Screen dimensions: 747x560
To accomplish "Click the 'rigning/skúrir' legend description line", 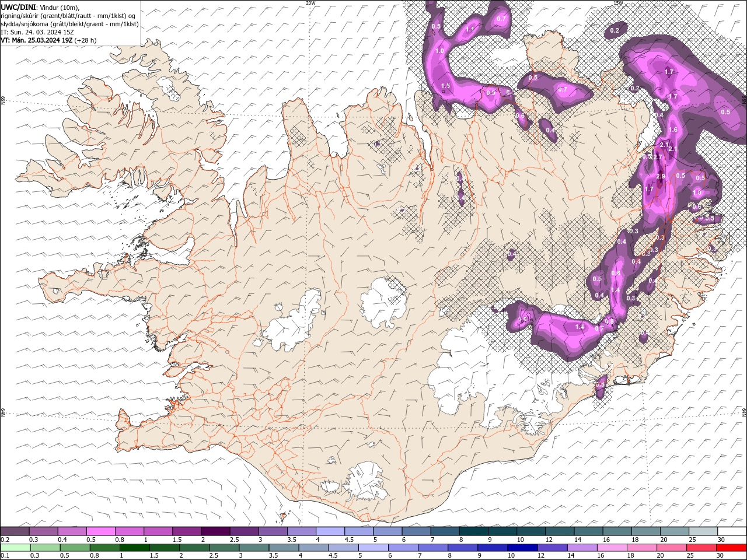I will 68,16.
